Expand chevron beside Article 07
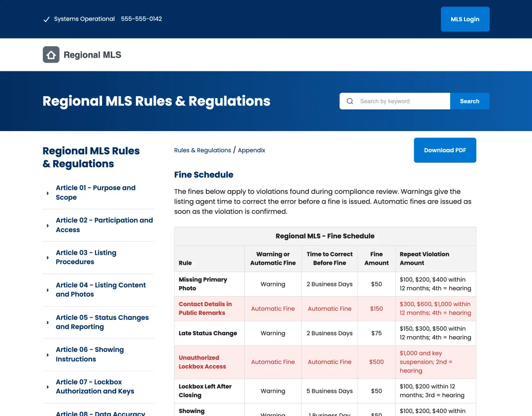 click(47, 387)
